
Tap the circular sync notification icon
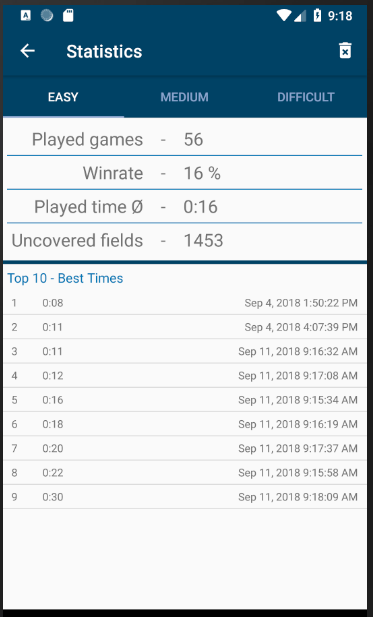pos(47,15)
